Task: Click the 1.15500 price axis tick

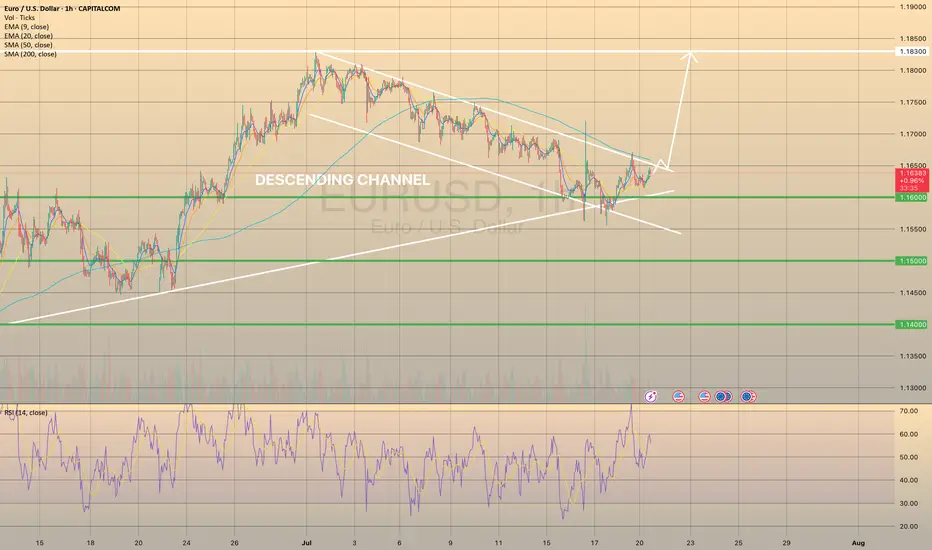Action: coord(912,229)
